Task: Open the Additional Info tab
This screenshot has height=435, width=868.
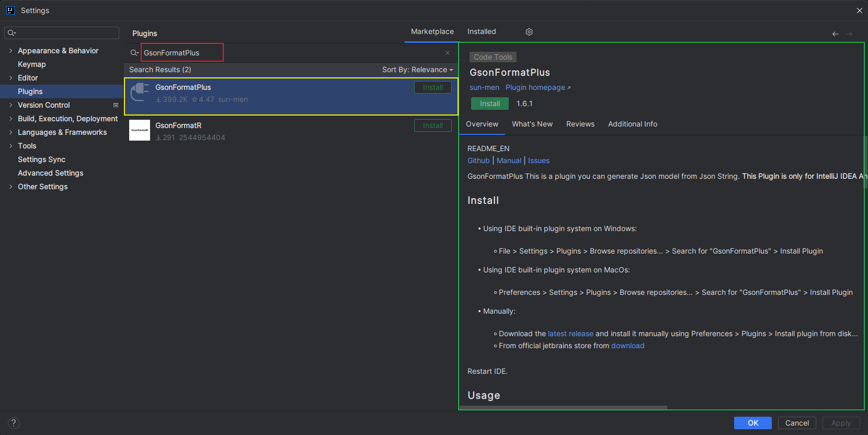Action: click(633, 124)
